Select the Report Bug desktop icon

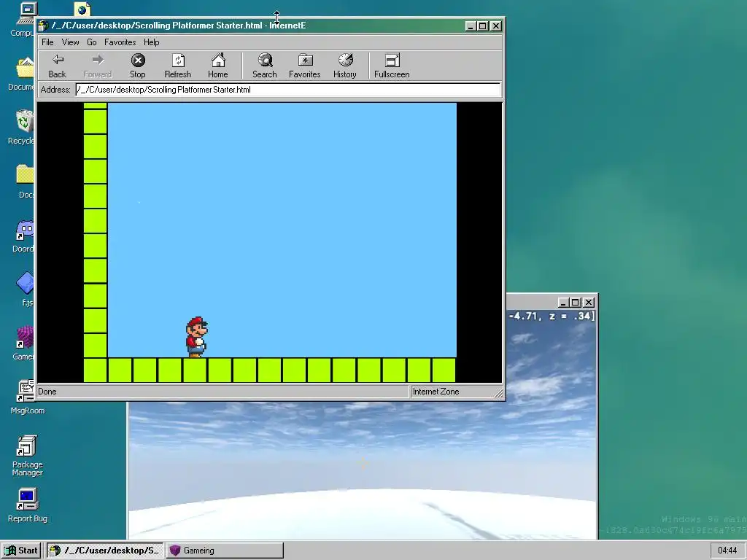(27, 506)
